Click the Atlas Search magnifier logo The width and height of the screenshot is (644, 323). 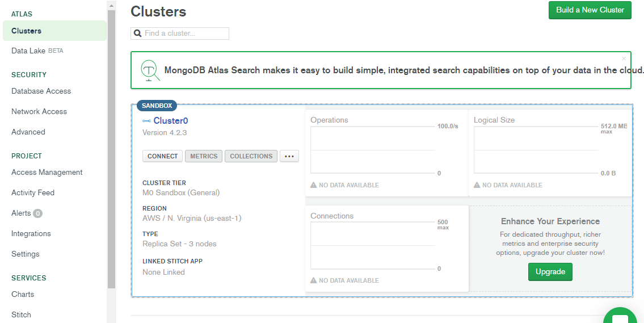pos(150,70)
